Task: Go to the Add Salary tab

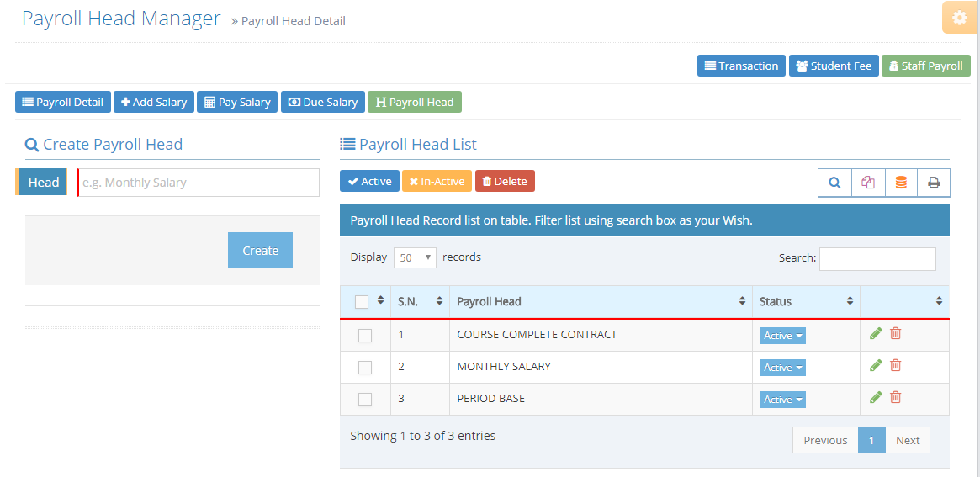Action: (154, 102)
